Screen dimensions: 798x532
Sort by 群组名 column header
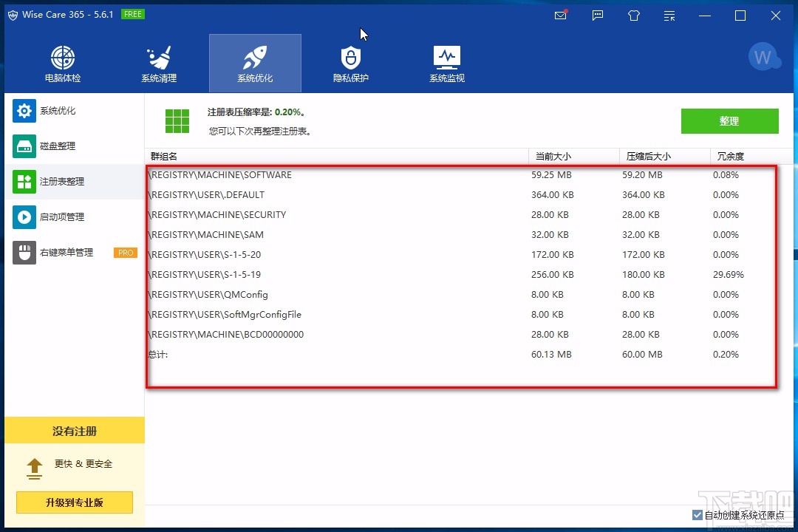click(x=337, y=157)
